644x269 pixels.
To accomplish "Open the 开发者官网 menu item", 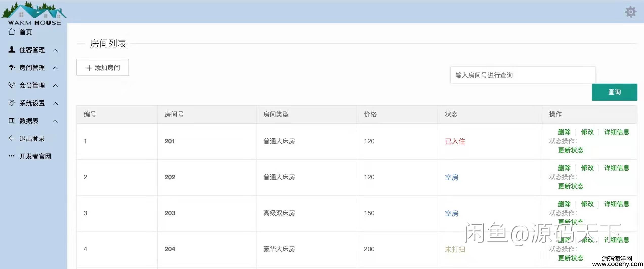I will click(x=35, y=156).
